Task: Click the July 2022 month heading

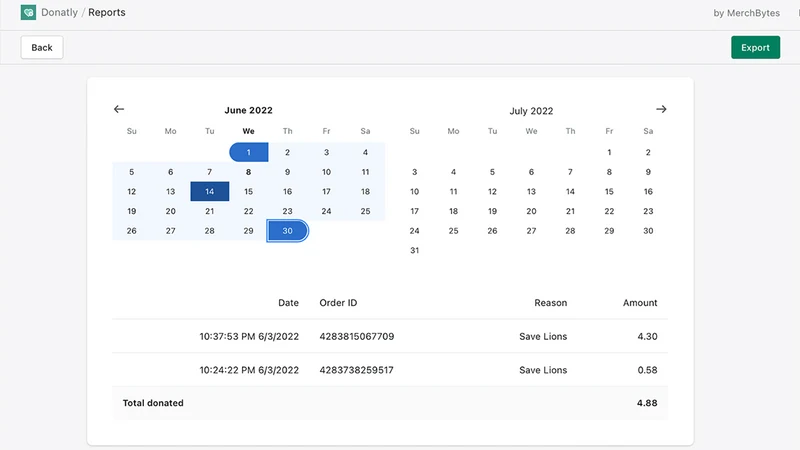Action: point(531,111)
